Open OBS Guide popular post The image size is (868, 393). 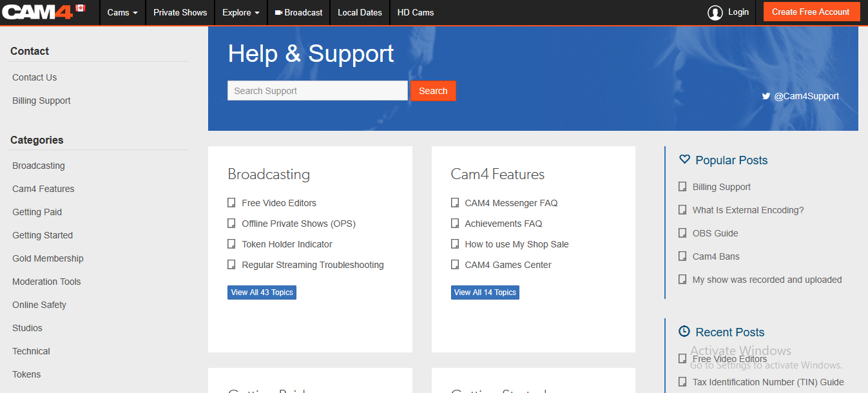pos(715,233)
